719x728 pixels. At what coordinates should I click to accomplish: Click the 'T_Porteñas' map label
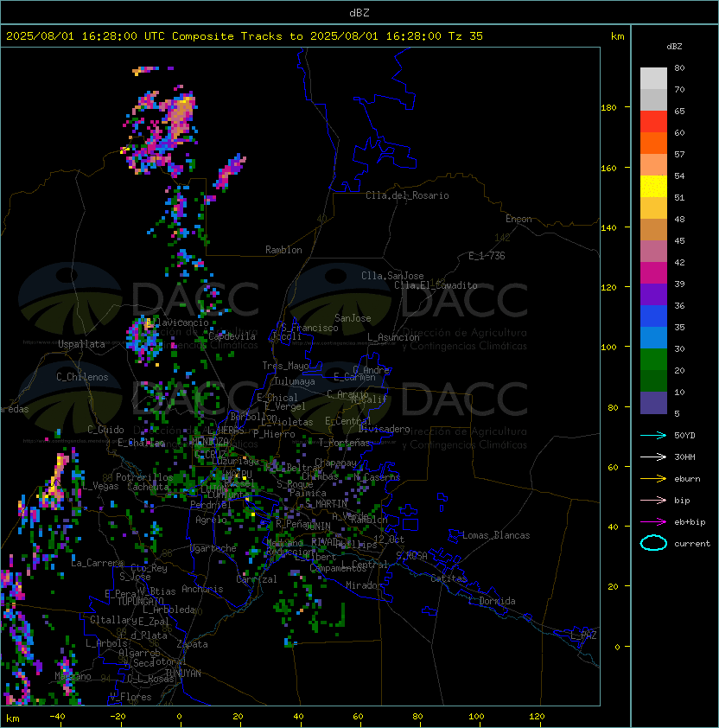[344, 443]
